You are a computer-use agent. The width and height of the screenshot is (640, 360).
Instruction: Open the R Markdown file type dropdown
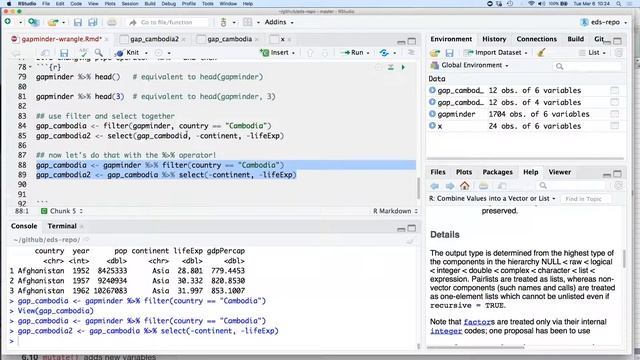coord(395,211)
